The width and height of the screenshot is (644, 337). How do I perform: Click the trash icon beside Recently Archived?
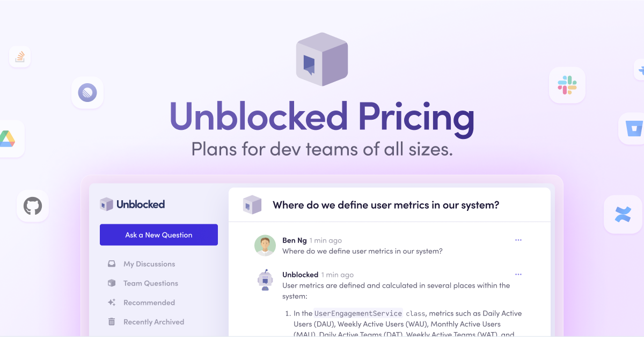(111, 321)
